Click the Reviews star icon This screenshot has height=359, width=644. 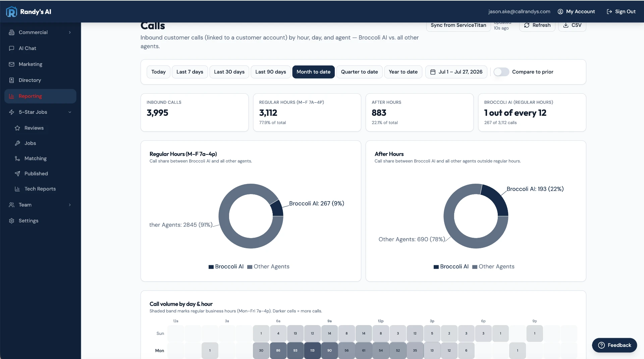click(17, 128)
